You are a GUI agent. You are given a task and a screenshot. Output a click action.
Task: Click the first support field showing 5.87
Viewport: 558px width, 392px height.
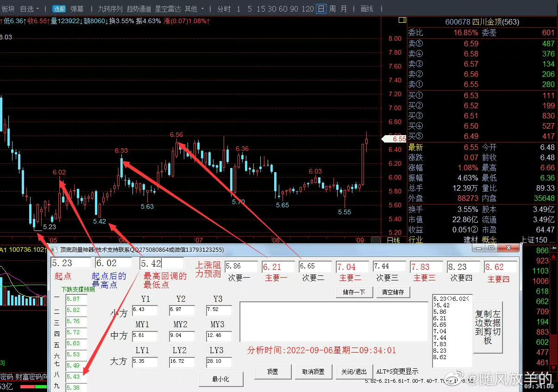pos(75,299)
